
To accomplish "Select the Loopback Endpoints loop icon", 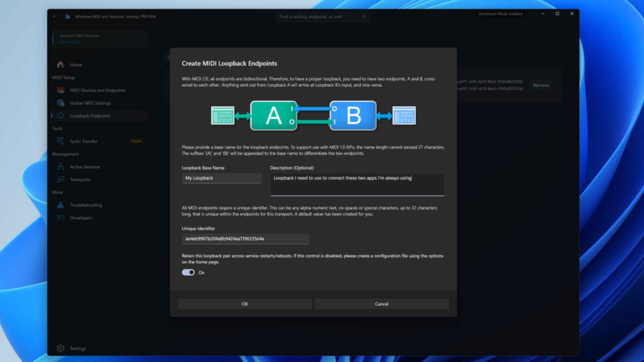I will tap(60, 116).
